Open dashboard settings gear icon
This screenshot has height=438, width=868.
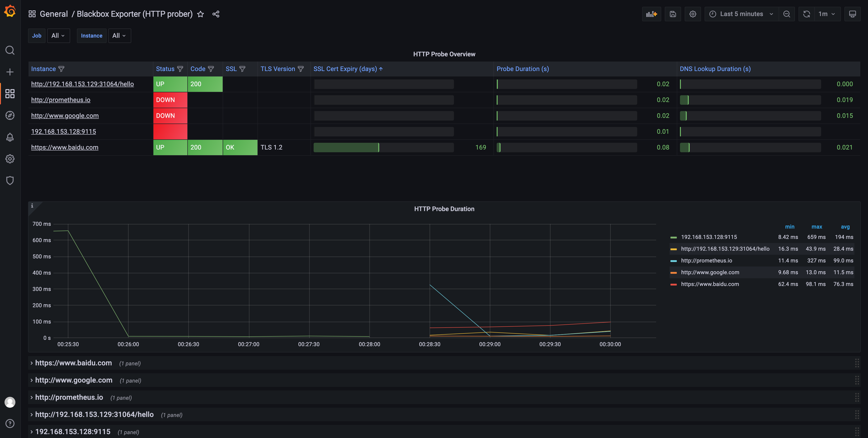coord(692,14)
